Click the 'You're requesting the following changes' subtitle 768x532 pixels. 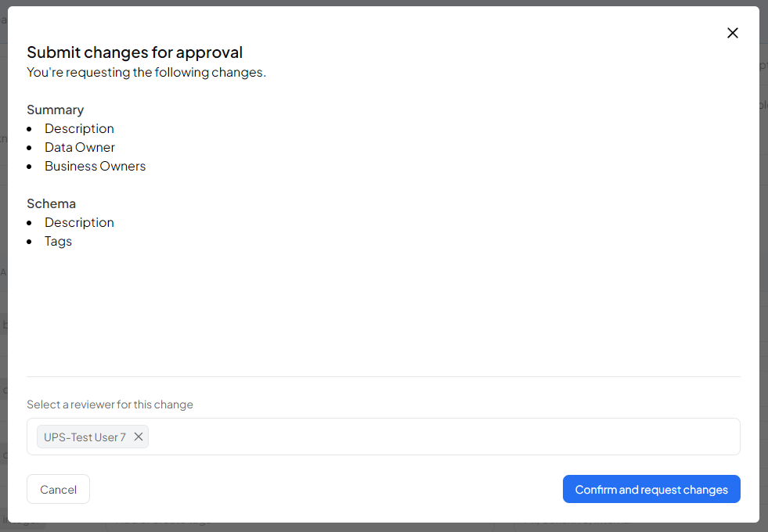coord(146,72)
